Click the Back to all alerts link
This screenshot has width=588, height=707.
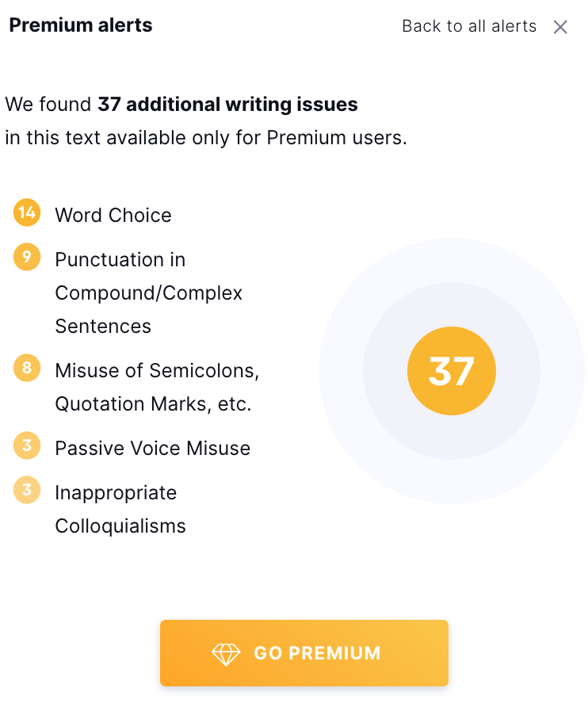pyautogui.click(x=469, y=26)
